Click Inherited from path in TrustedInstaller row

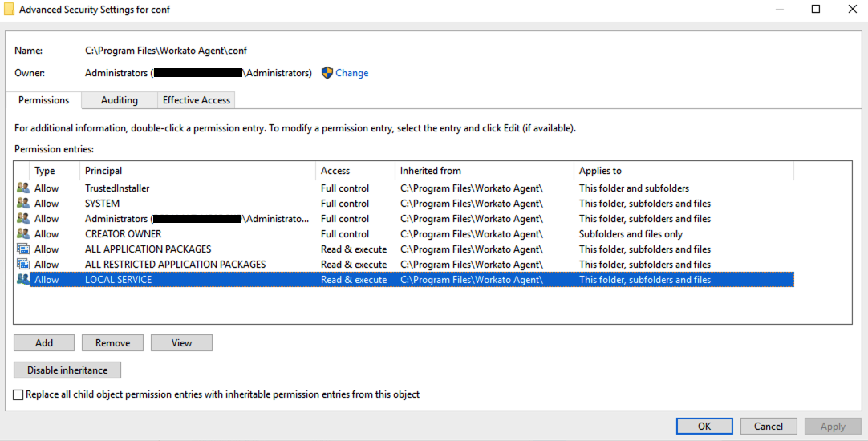click(x=472, y=188)
